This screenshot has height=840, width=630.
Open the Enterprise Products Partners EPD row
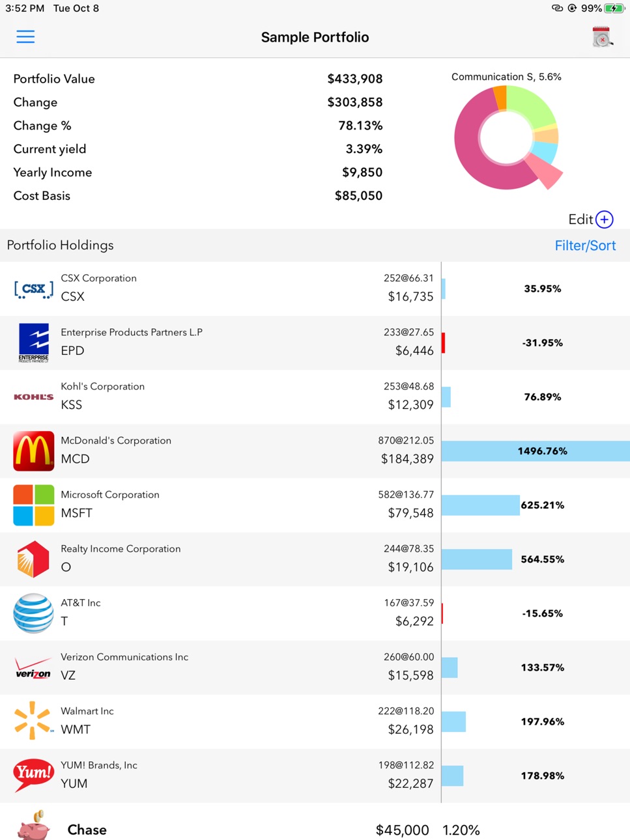(315, 343)
